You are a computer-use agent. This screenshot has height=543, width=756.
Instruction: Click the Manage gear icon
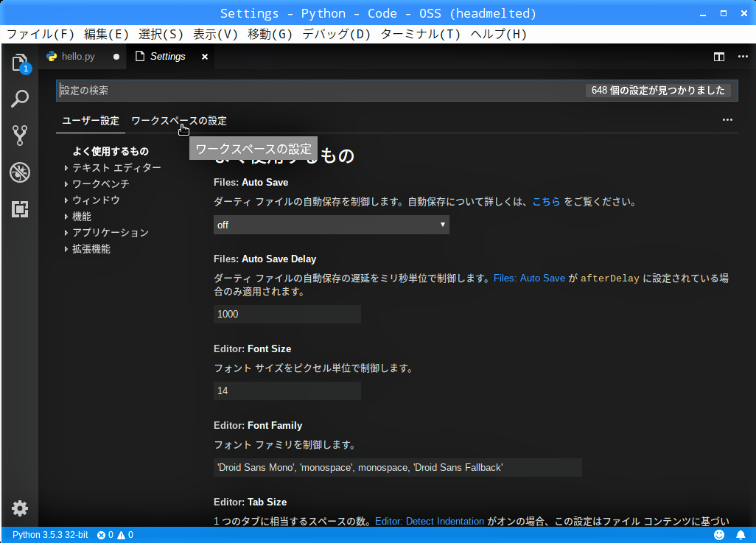(20, 508)
